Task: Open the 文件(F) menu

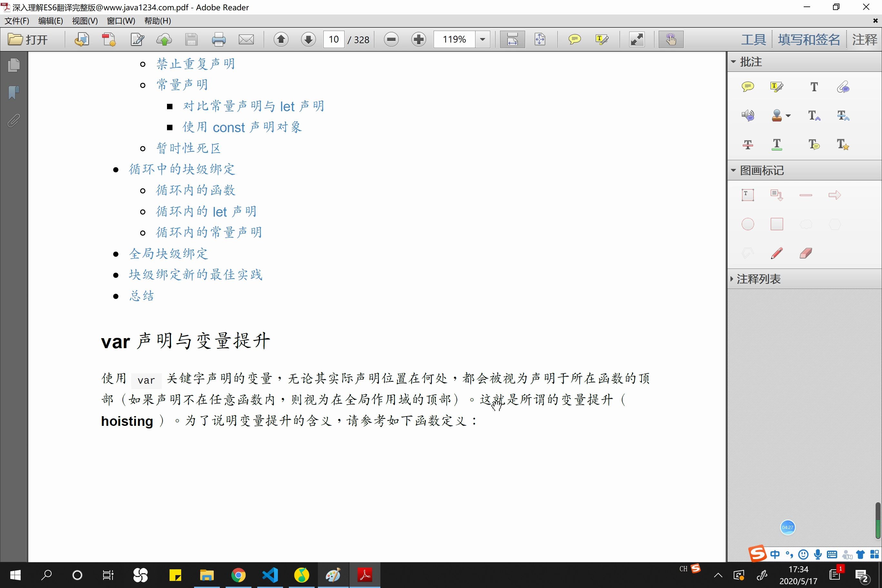Action: click(x=16, y=21)
